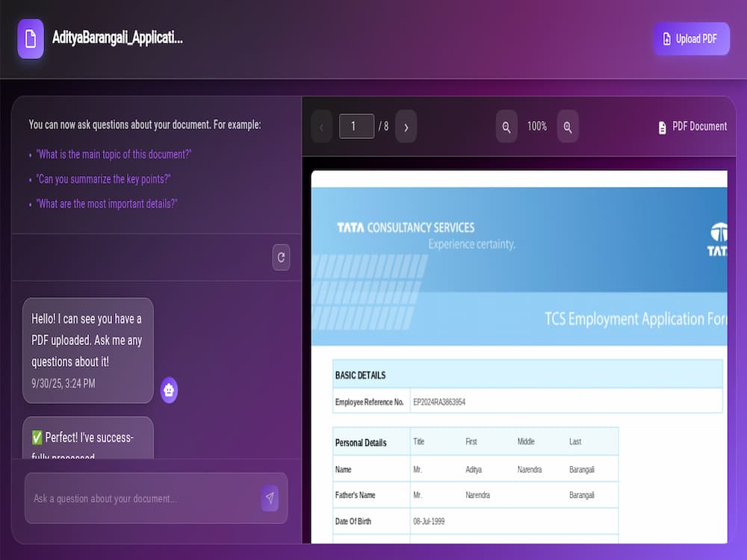Image resolution: width=747 pixels, height=560 pixels.
Task: Click the middle name Narendra in Name row
Action: pyautogui.click(x=530, y=470)
